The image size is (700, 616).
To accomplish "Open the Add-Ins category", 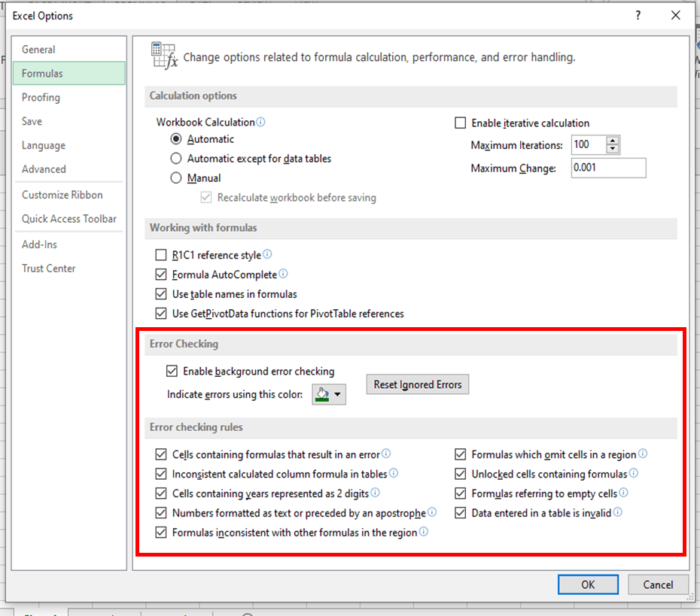I will click(68, 244).
